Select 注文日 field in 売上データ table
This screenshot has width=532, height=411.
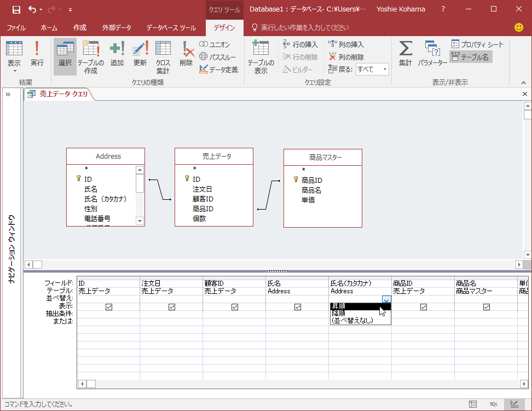(x=203, y=189)
